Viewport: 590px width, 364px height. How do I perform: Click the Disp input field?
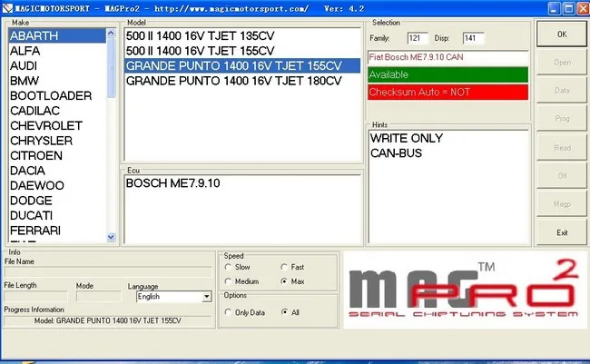tap(473, 38)
